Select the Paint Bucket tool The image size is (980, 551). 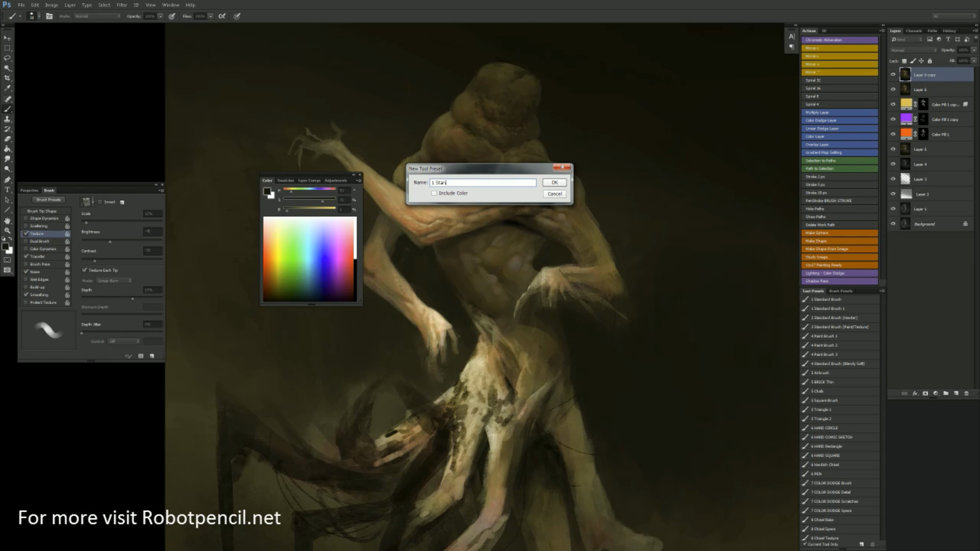(7, 149)
